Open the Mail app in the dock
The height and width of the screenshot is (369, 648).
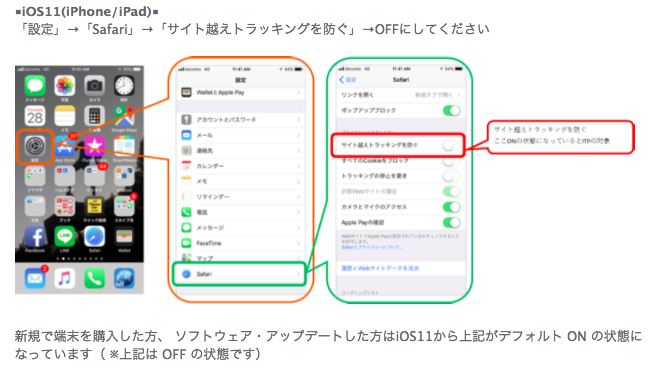coord(35,279)
